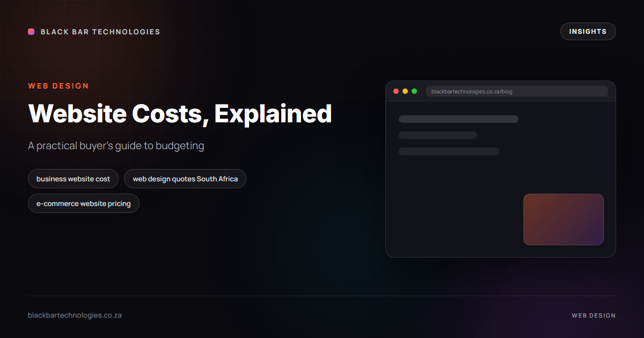
Task: Click the orange gradient card in mockup
Action: click(563, 219)
